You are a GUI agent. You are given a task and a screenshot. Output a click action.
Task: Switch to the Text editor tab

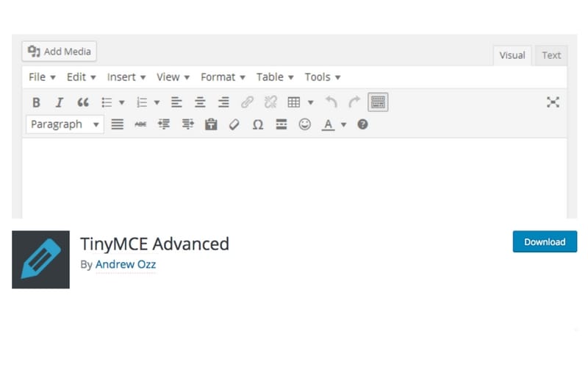(551, 55)
